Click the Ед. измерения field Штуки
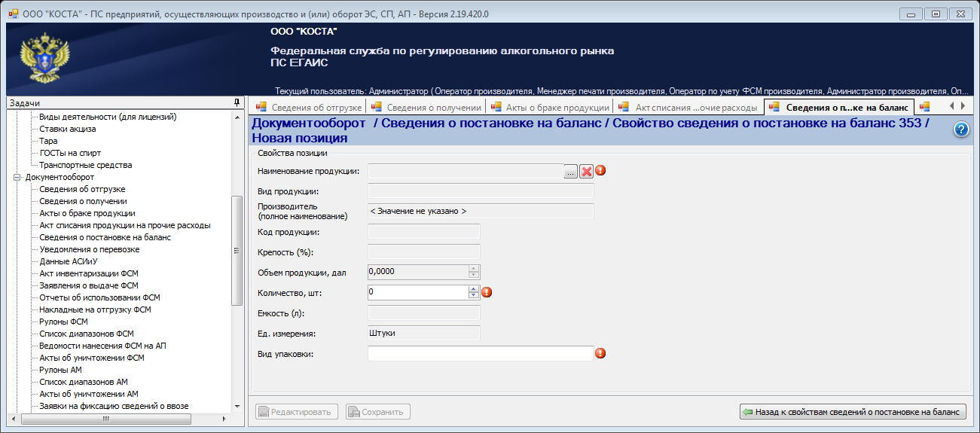 pyautogui.click(x=424, y=333)
